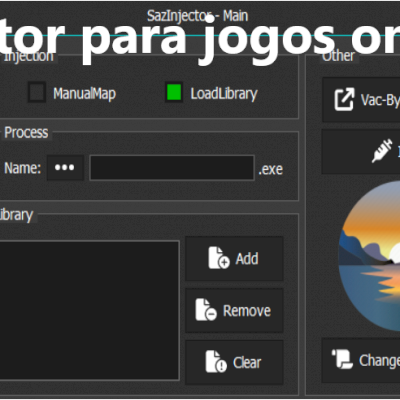Click the Other group label

point(338,56)
